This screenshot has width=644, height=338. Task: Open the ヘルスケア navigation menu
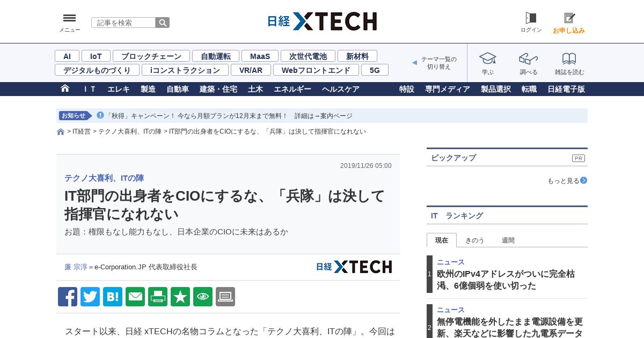click(341, 89)
